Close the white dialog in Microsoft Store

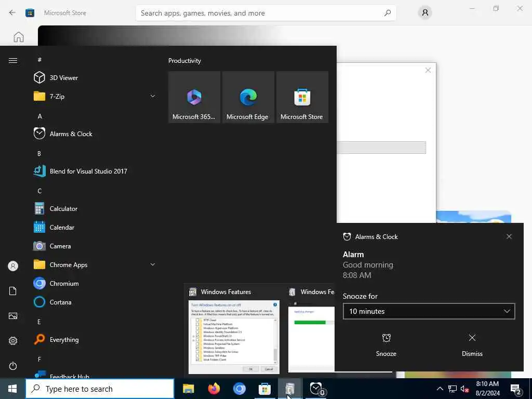click(x=428, y=70)
